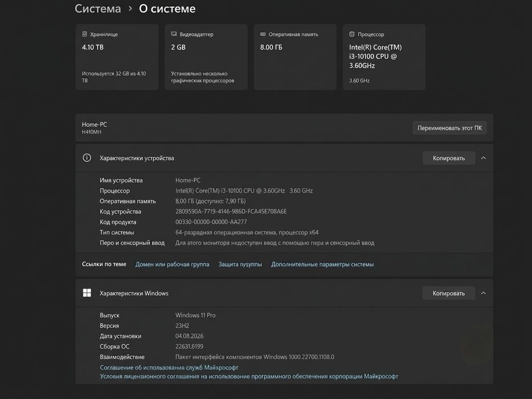Screen dimensions: 532x399
Task: Click the Видеоадаптер card icon
Action: [174, 34]
